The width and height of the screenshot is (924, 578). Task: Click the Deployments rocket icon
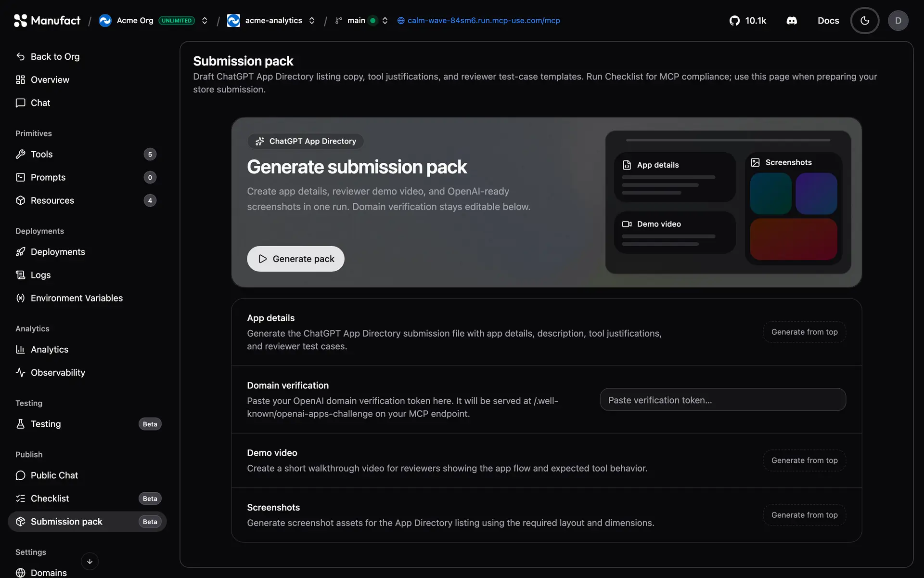coord(20,252)
